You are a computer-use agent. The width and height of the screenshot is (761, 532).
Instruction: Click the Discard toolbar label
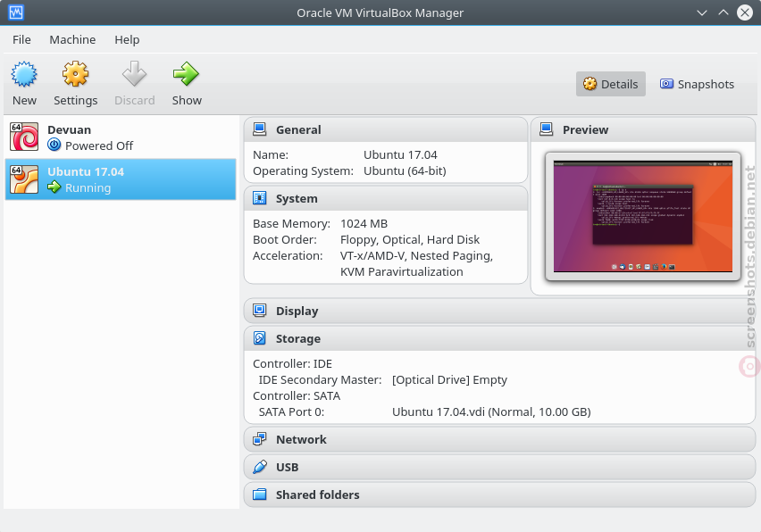(135, 100)
